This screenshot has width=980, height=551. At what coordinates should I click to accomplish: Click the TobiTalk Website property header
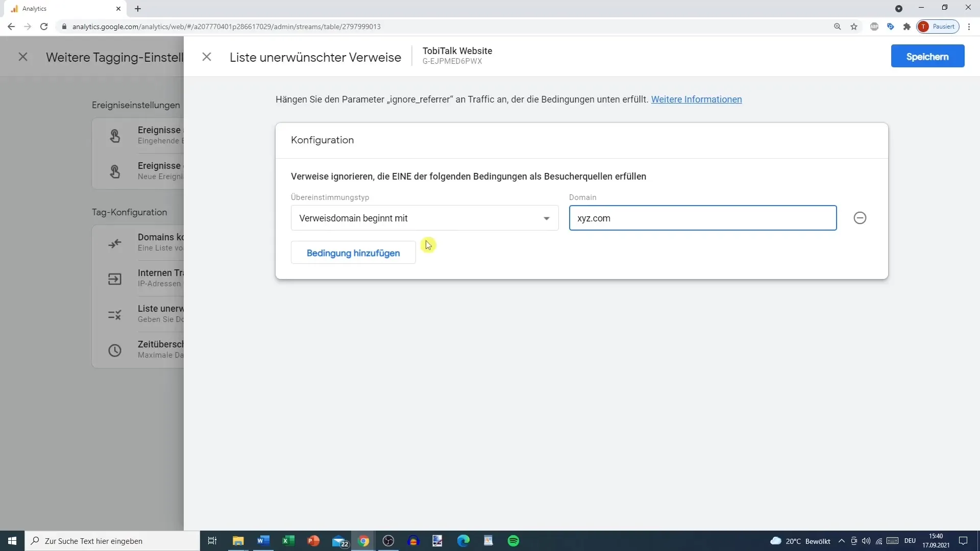[x=457, y=51]
